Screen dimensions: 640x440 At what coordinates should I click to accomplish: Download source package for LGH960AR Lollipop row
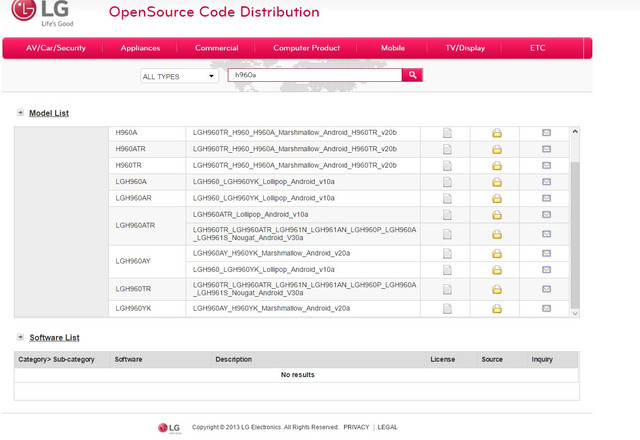tap(497, 198)
